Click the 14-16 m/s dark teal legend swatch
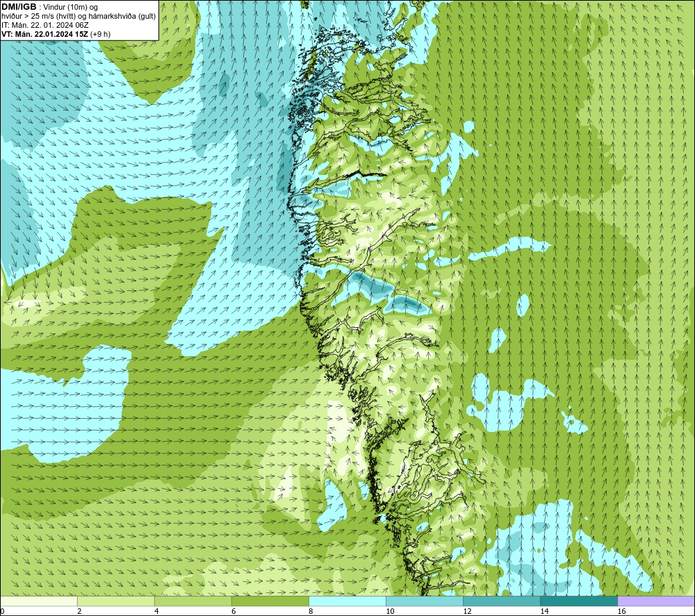695x616 pixels. click(x=579, y=601)
